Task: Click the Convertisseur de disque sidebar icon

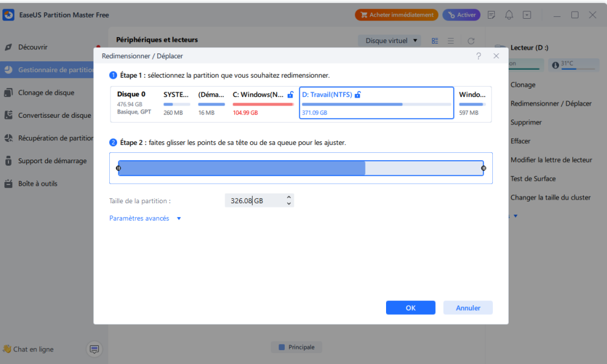Action: (8, 115)
